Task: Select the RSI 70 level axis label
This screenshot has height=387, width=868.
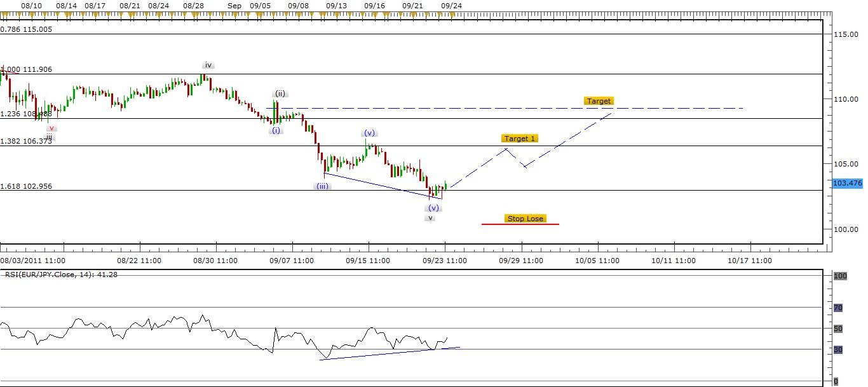Action: (837, 308)
